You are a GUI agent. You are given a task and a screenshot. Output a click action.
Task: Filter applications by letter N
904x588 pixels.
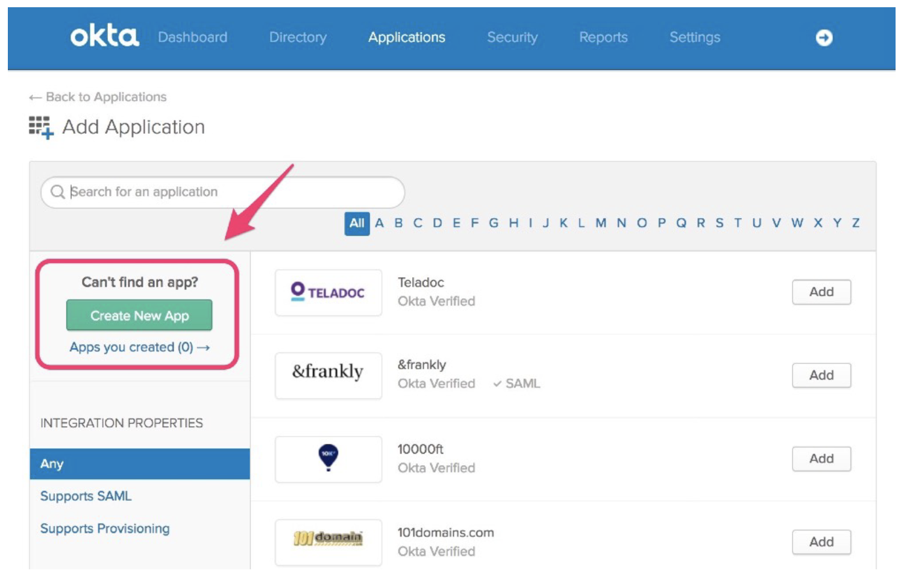coord(621,224)
